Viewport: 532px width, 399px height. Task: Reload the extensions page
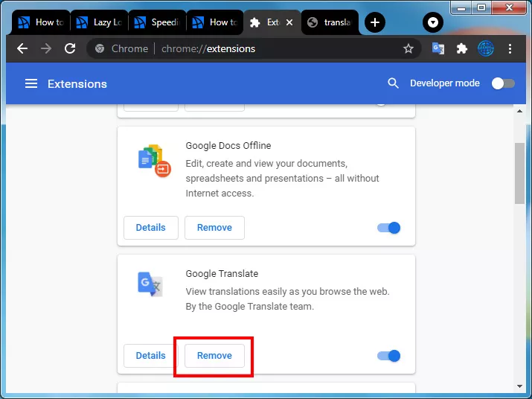70,48
